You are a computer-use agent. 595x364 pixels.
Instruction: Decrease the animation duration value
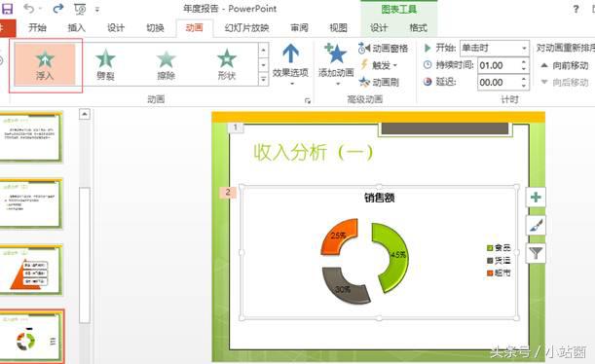[x=524, y=69]
